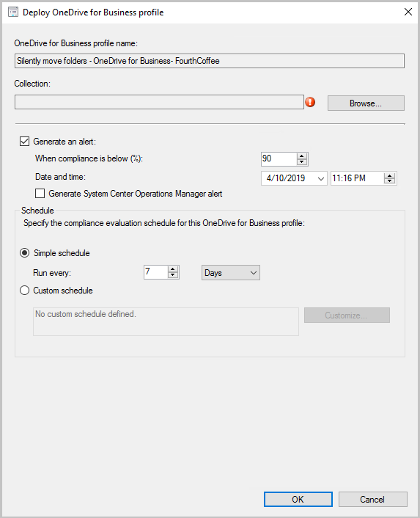The width and height of the screenshot is (420, 518).
Task: Click the 'Collection:' label
Action: 32,84
